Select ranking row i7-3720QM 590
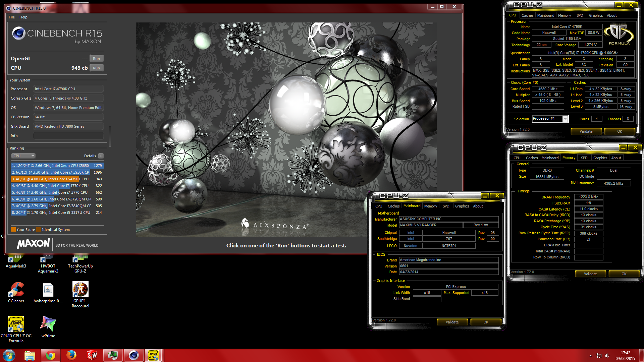This screenshot has height=362, width=644. 57,199
